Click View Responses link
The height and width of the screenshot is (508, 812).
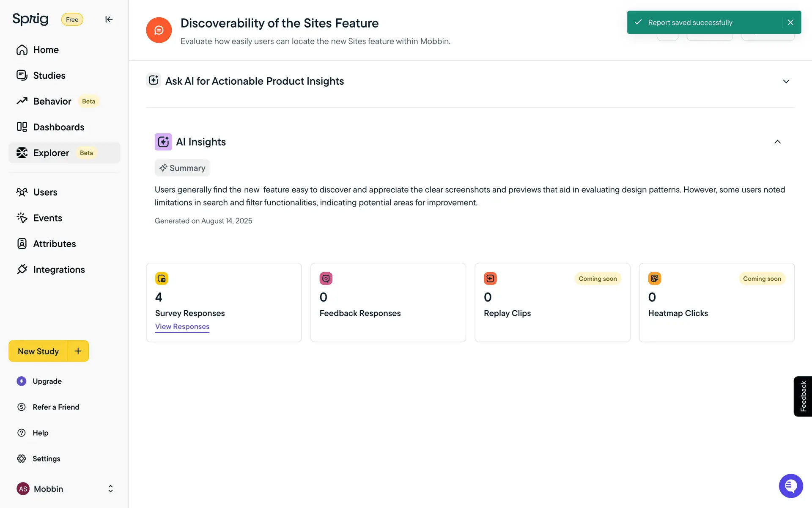[x=182, y=326]
